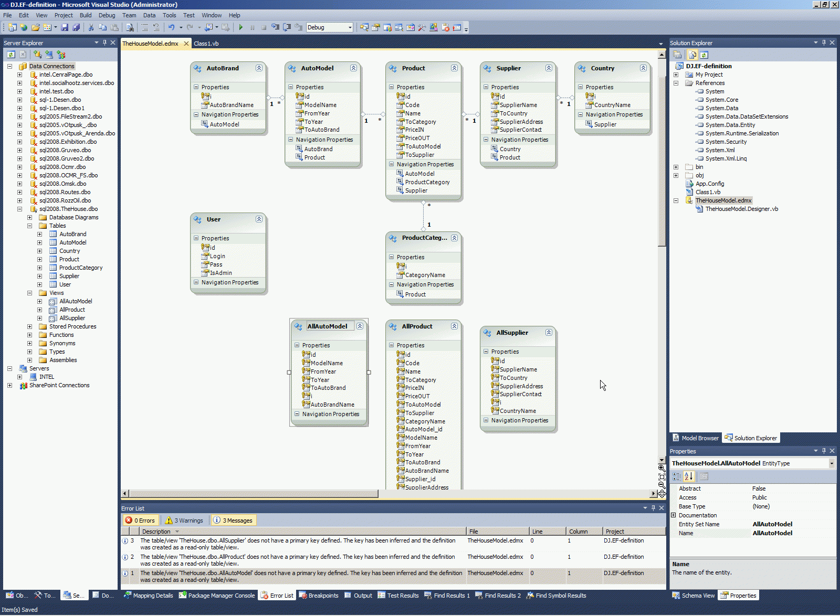This screenshot has height=616, width=840.
Task: Collapse the AllSupplier entity box
Action: pos(549,333)
